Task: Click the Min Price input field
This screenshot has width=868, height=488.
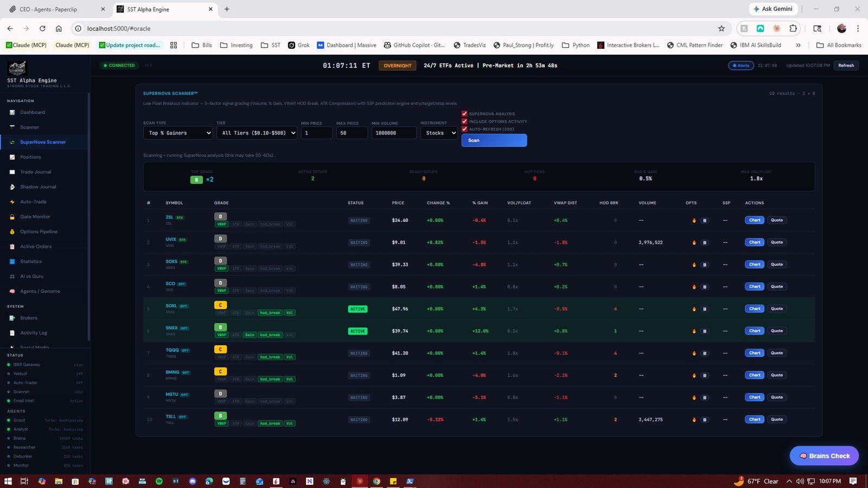Action: click(x=317, y=133)
